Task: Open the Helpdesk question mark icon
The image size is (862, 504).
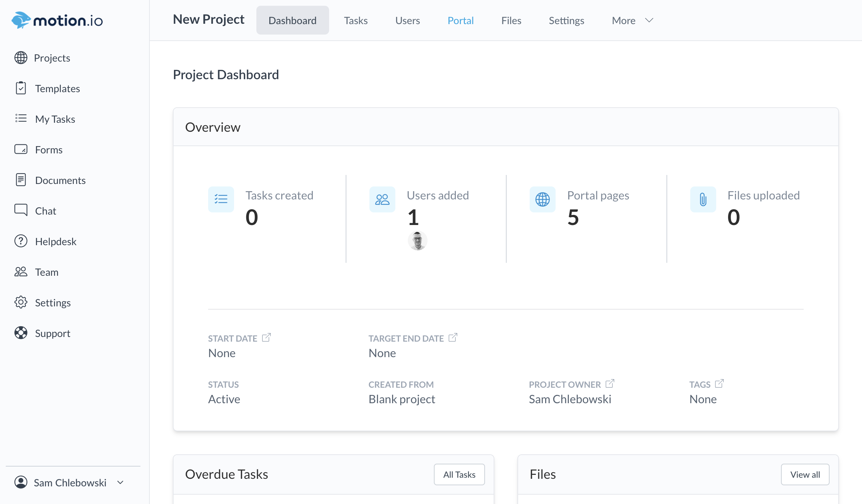Action: tap(21, 241)
